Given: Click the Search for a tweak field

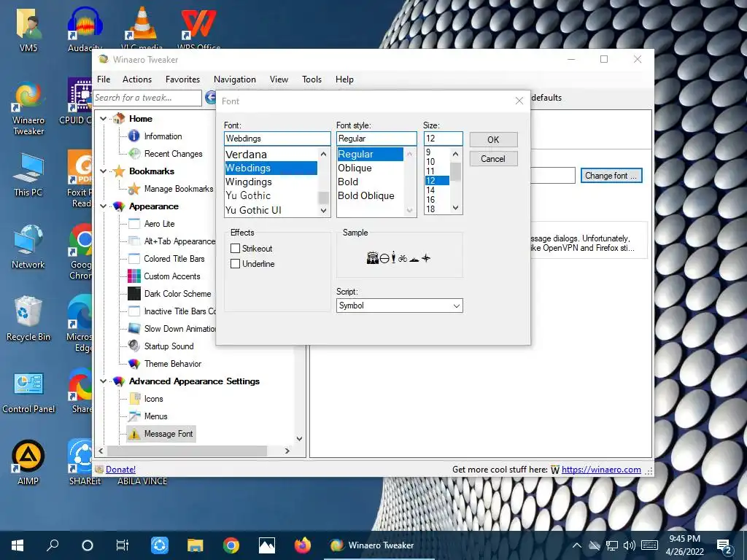Looking at the screenshot, I should tap(147, 98).
